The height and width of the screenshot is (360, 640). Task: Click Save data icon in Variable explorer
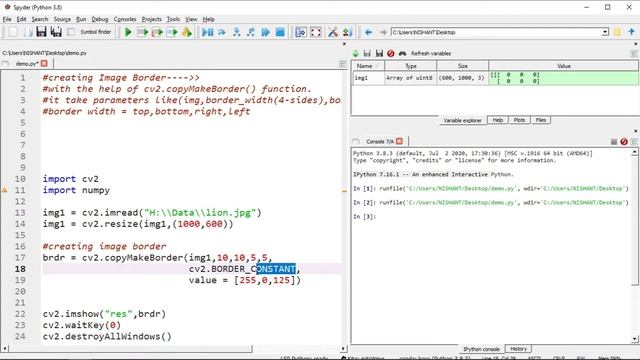tap(367, 53)
